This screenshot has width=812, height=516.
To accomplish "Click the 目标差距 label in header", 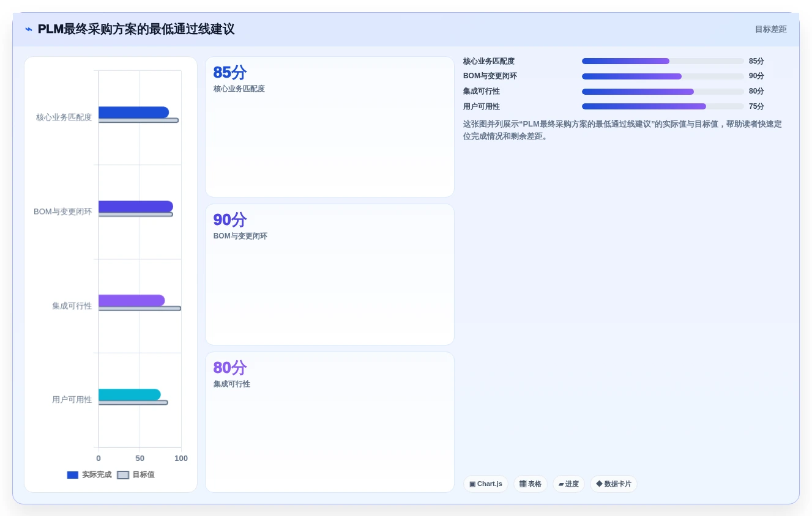I will click(x=770, y=29).
